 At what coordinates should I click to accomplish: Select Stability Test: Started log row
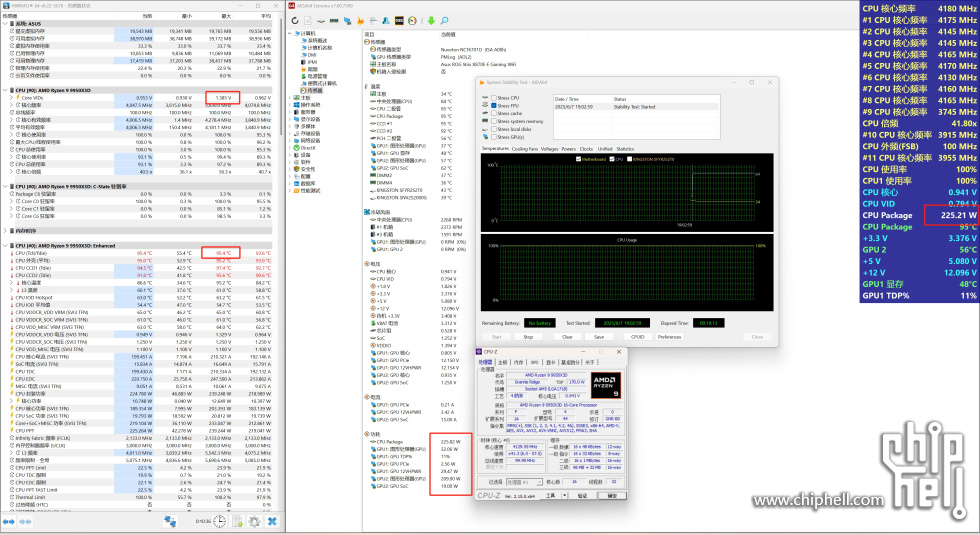tap(636, 107)
